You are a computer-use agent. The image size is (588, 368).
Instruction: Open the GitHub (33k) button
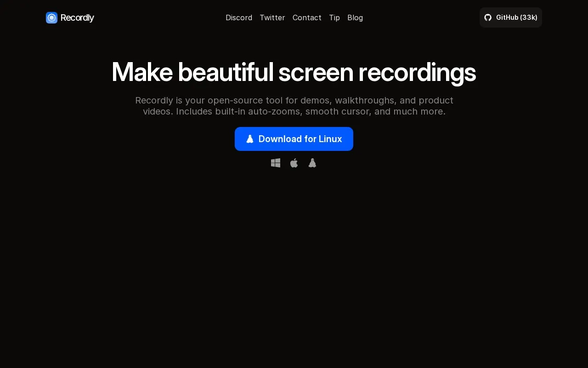point(511,17)
